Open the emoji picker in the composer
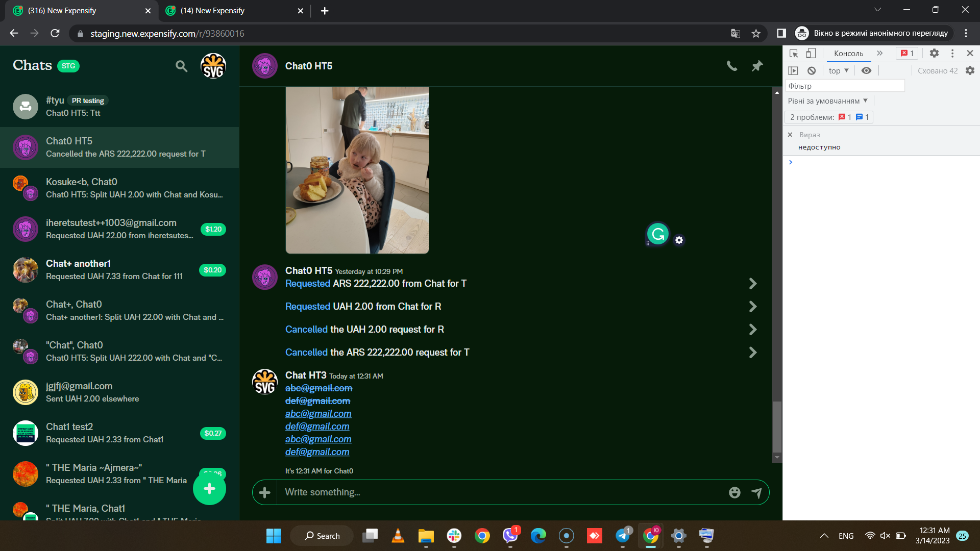 (x=734, y=492)
